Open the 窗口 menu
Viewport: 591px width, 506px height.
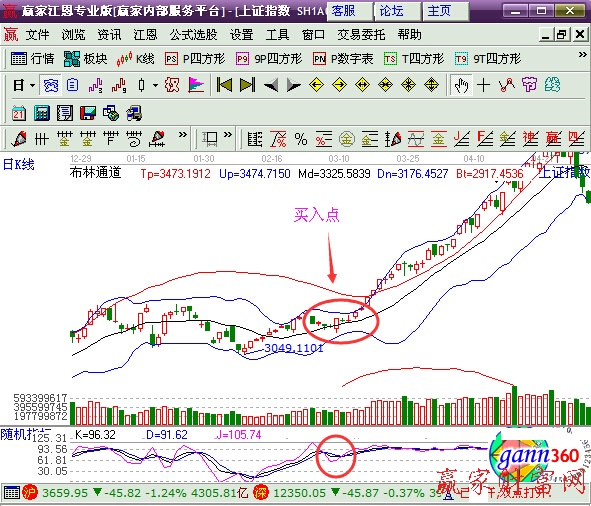tap(313, 35)
